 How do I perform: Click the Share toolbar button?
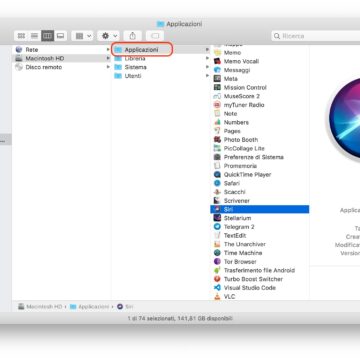point(133,36)
